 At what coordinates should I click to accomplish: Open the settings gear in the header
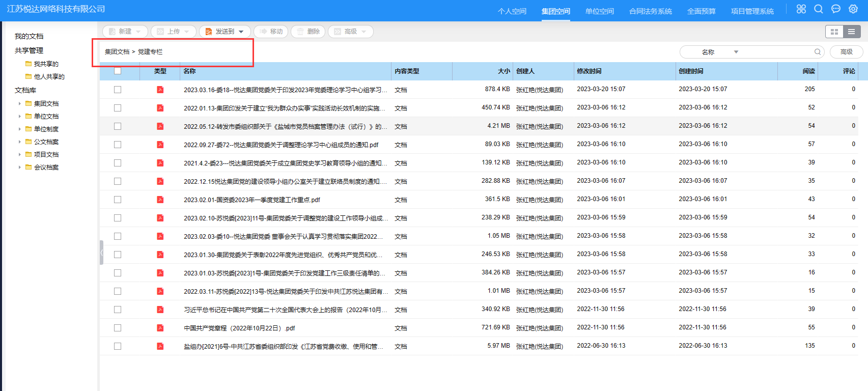(853, 9)
